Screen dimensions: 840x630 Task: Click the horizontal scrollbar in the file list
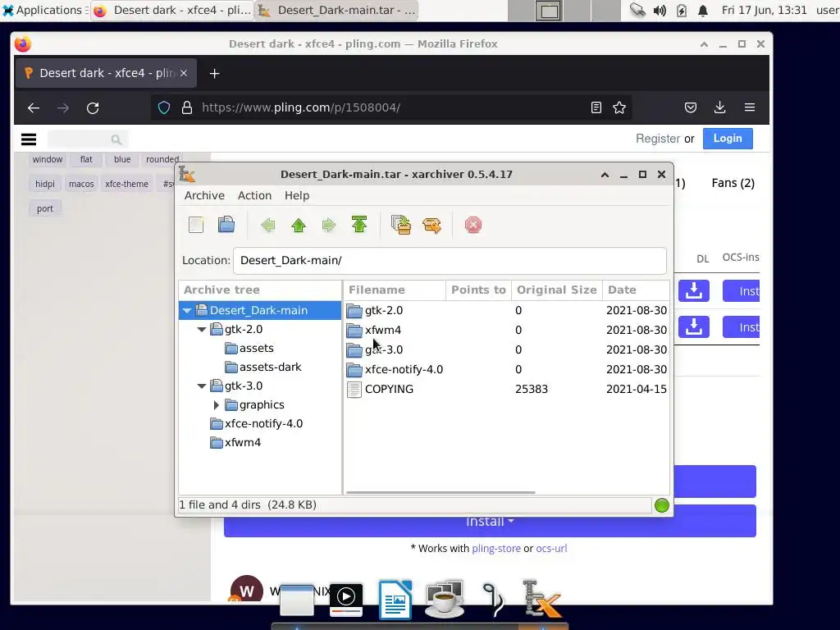pos(441,492)
